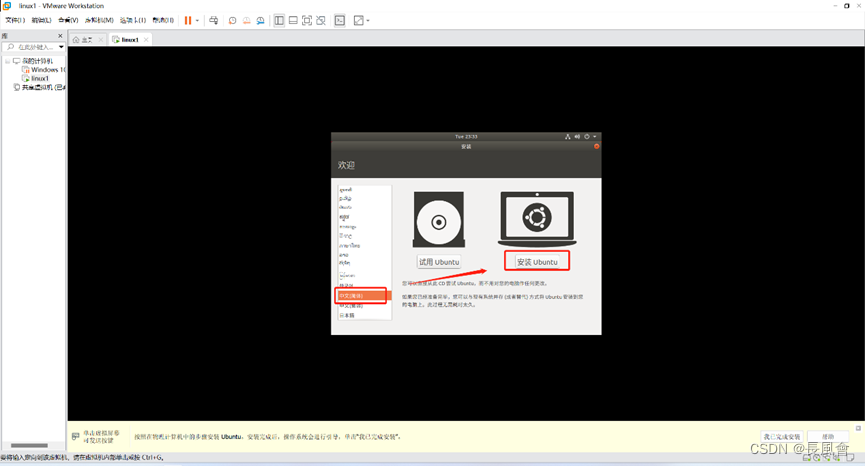Select 中文(简体) in language list
The width and height of the screenshot is (865, 466).
365,296
